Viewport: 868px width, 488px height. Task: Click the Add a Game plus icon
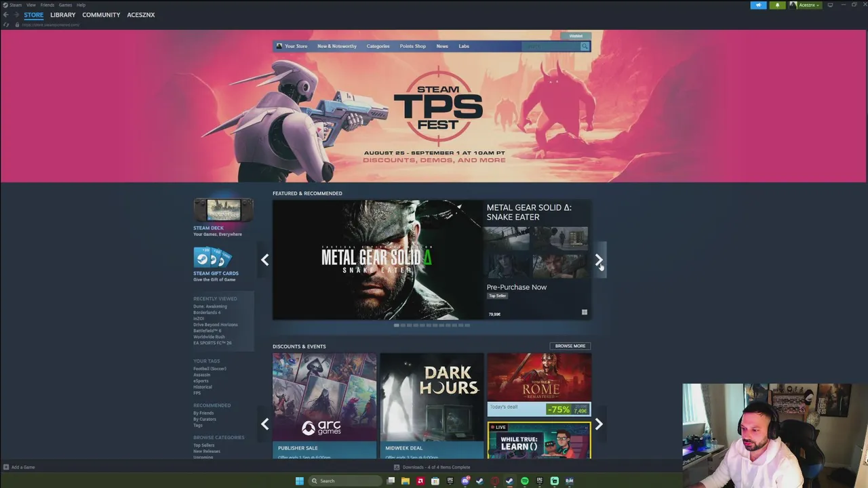[6, 467]
